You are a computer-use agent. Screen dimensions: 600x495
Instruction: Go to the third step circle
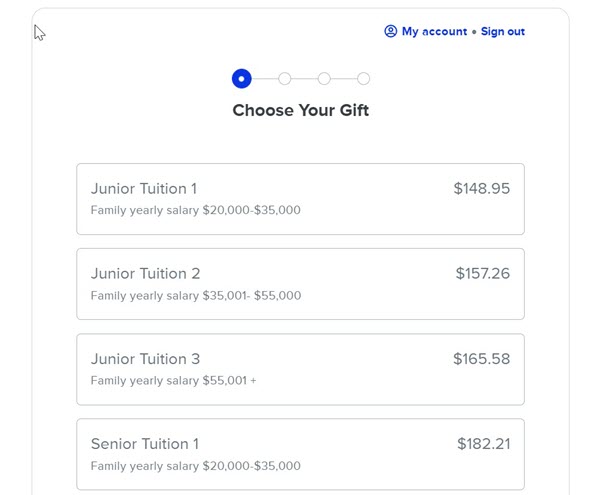click(324, 78)
